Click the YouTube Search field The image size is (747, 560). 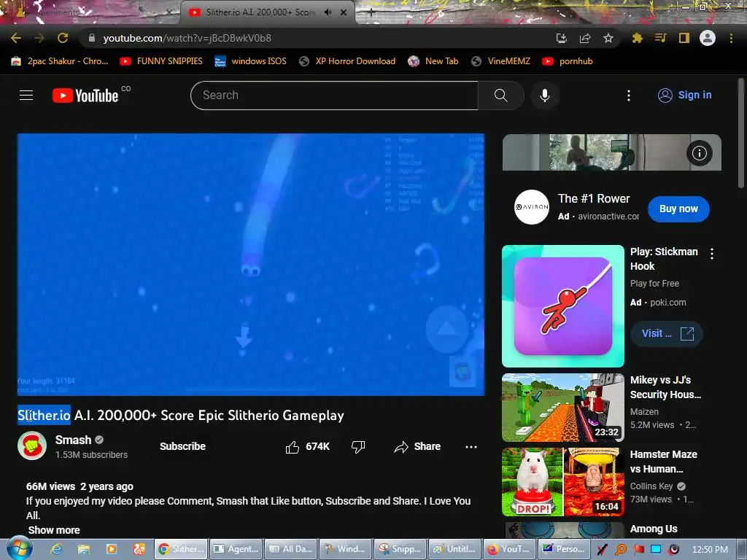click(334, 96)
